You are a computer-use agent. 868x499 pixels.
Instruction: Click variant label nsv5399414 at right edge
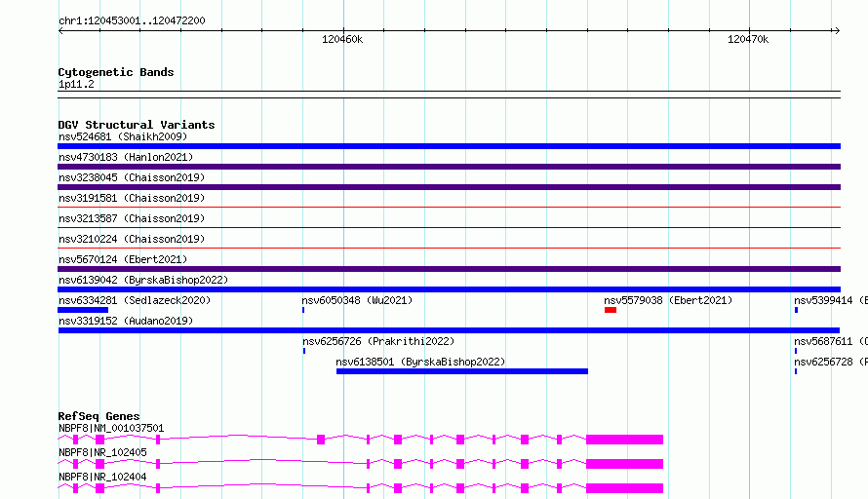coord(830,300)
